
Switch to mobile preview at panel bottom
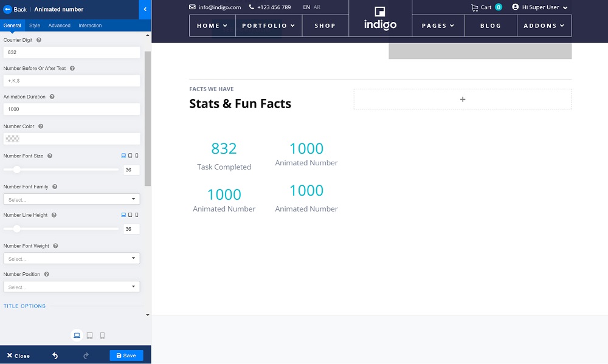[102, 335]
